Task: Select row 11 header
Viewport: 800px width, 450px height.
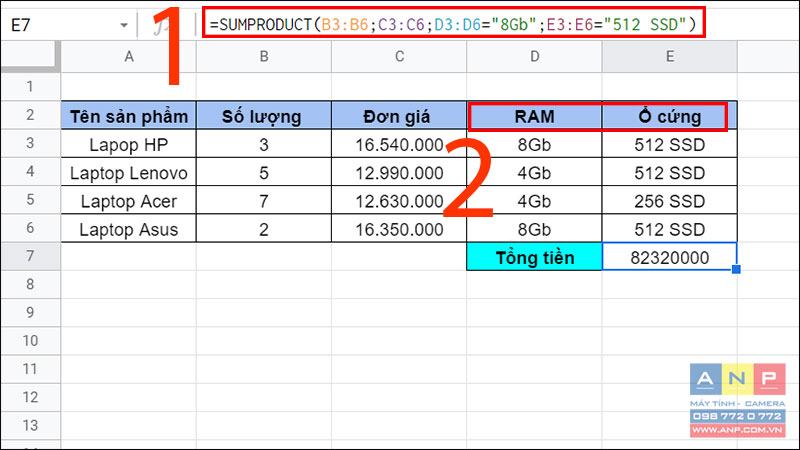Action: click(x=31, y=369)
